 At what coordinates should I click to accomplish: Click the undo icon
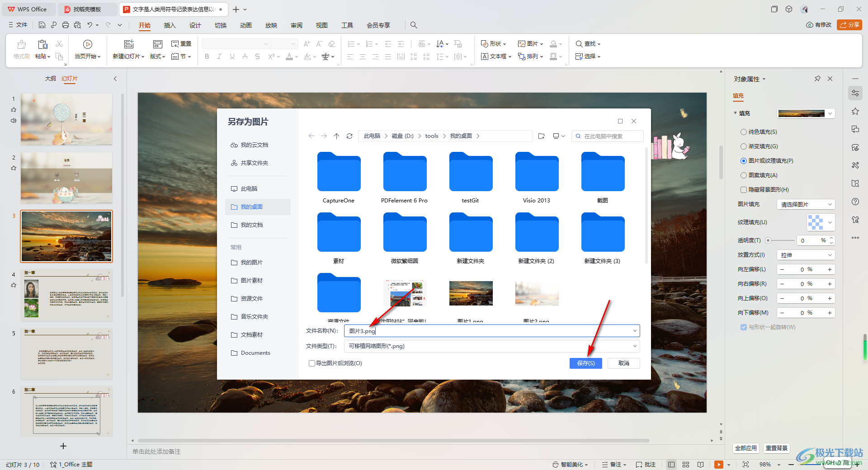pos(90,25)
